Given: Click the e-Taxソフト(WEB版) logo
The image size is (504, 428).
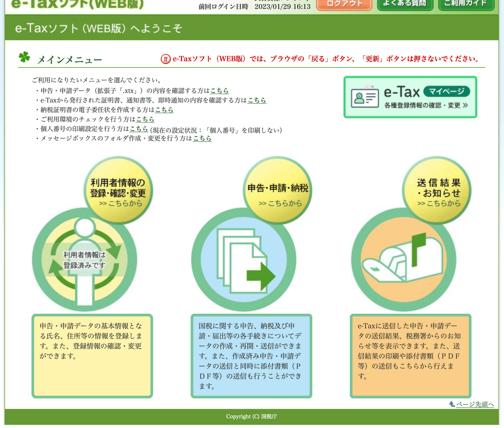Looking at the screenshot, I should pyautogui.click(x=77, y=4).
